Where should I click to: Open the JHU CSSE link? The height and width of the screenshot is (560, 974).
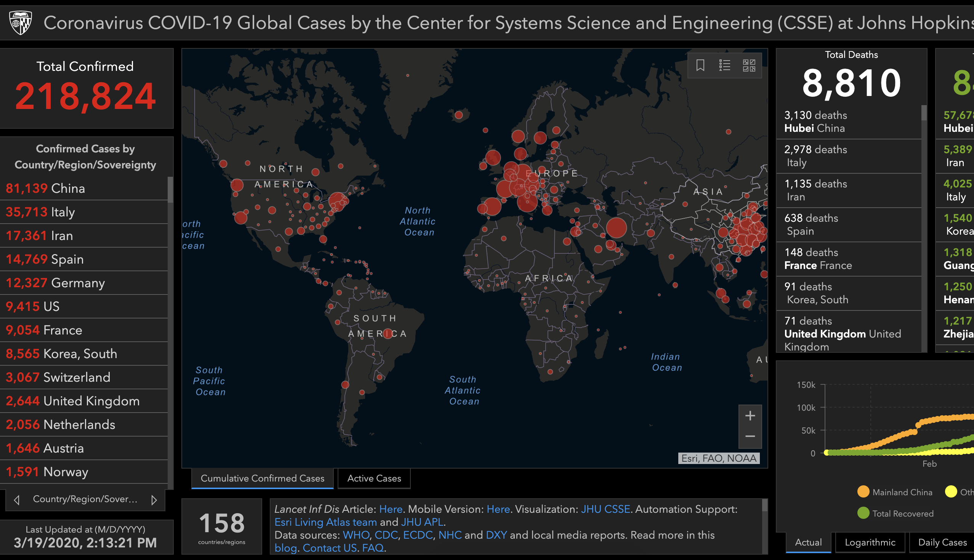pyautogui.click(x=605, y=509)
